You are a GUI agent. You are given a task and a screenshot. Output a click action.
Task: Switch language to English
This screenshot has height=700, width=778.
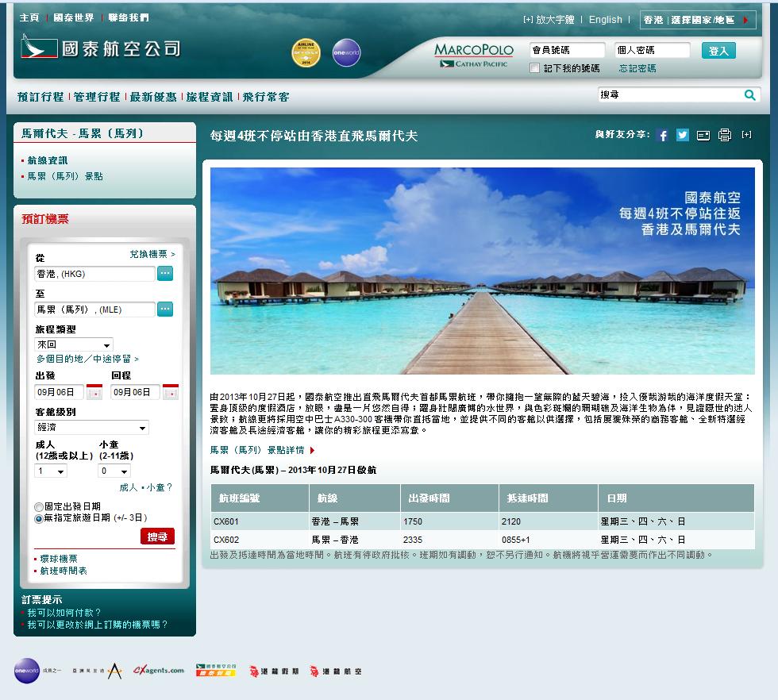click(x=605, y=20)
